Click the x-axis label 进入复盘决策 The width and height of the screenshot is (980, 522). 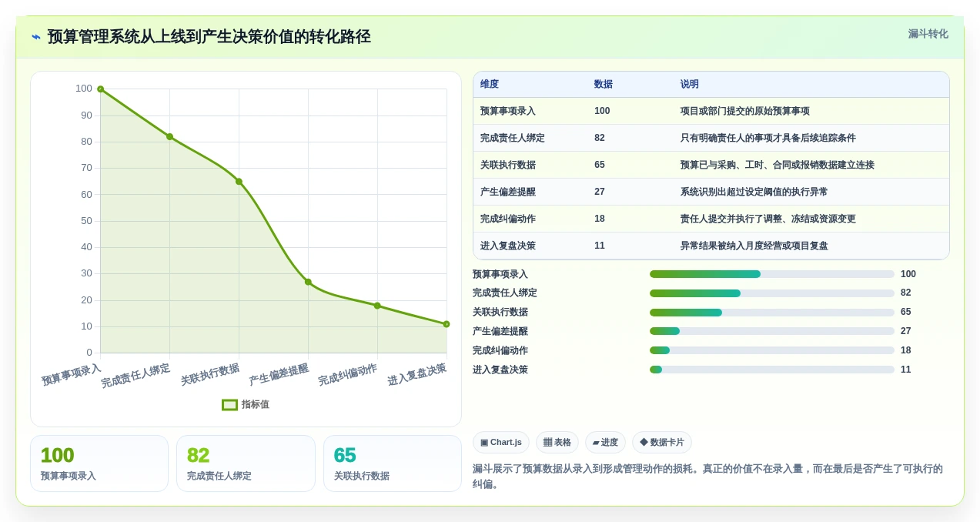(417, 375)
